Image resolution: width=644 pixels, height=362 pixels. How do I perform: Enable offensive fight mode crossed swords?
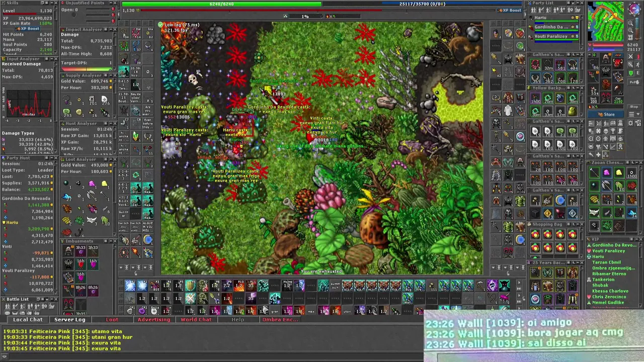pyautogui.click(x=630, y=56)
